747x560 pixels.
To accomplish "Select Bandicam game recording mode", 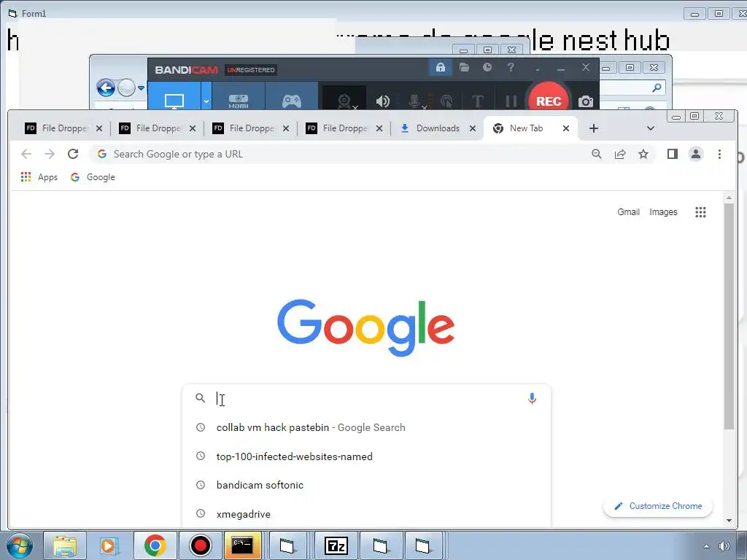I will (292, 97).
